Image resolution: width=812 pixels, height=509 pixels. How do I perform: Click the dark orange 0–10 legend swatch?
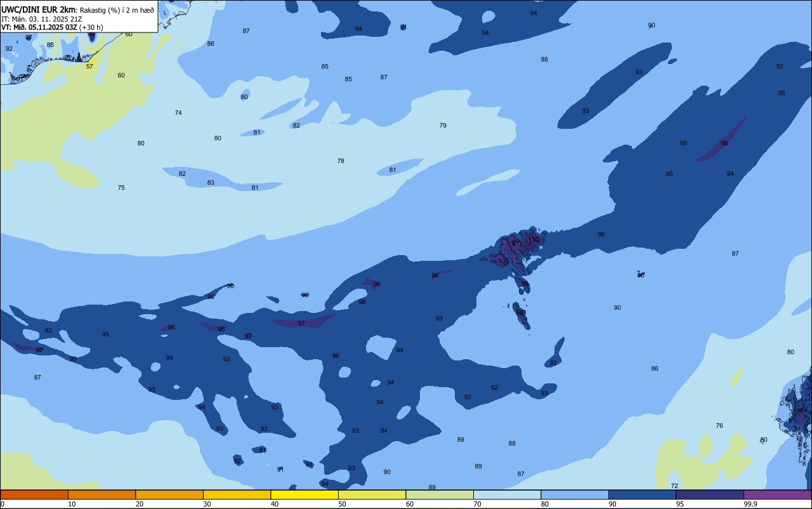pos(34,495)
